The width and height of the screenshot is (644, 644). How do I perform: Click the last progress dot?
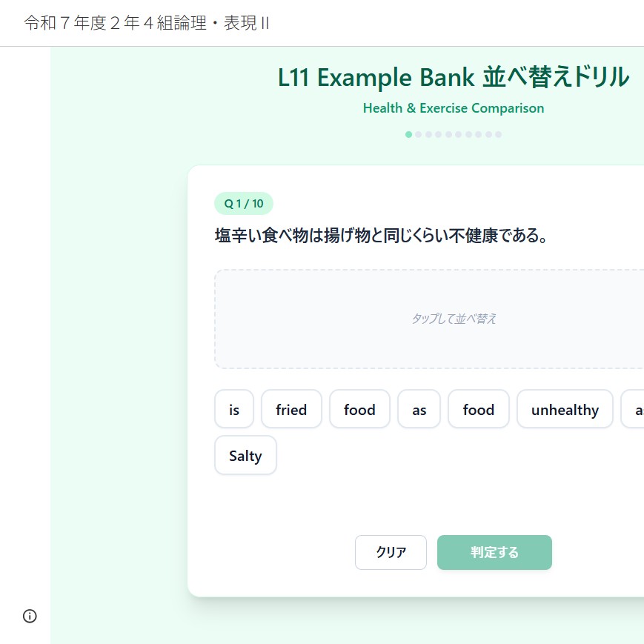[499, 135]
